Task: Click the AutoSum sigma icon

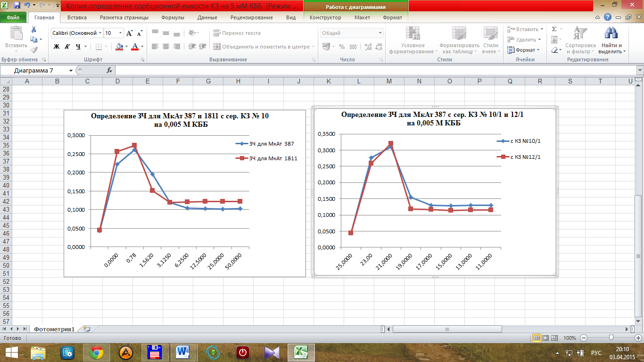Action: 554,29
